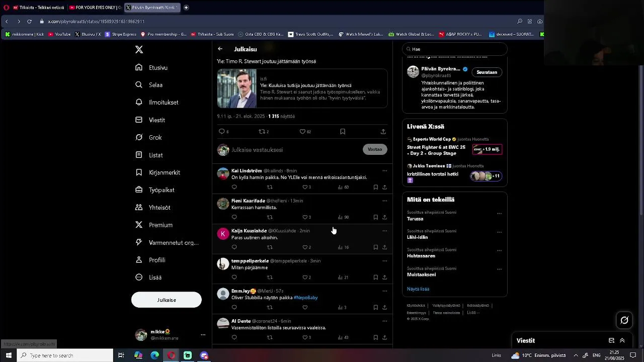
Task: Share the main post
Action: 383,132
